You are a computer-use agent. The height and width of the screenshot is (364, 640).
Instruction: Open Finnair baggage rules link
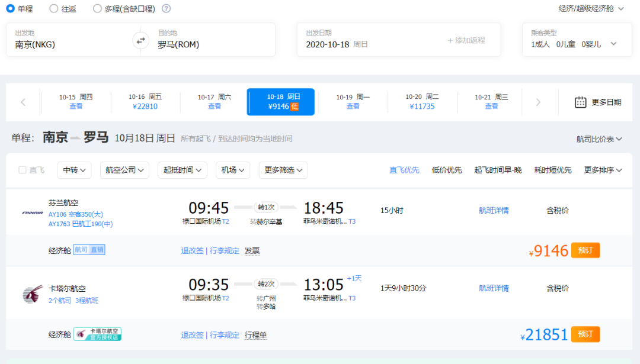pyautogui.click(x=224, y=251)
